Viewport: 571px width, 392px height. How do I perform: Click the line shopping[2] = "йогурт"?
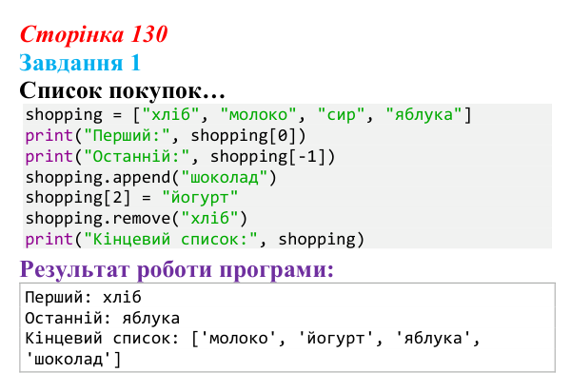pyautogui.click(x=131, y=198)
